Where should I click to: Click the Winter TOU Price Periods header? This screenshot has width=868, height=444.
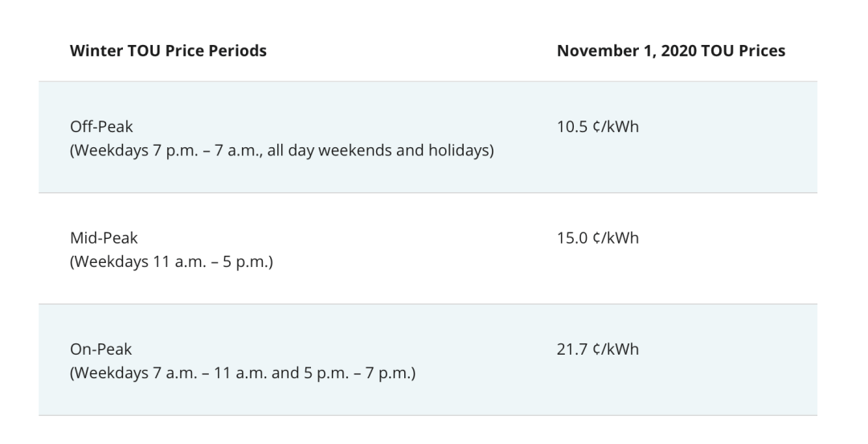point(168,51)
